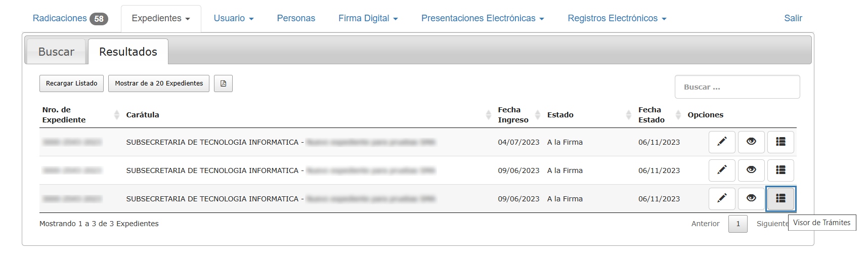Switch to the Buscar tab
868x257 pixels.
(x=56, y=52)
